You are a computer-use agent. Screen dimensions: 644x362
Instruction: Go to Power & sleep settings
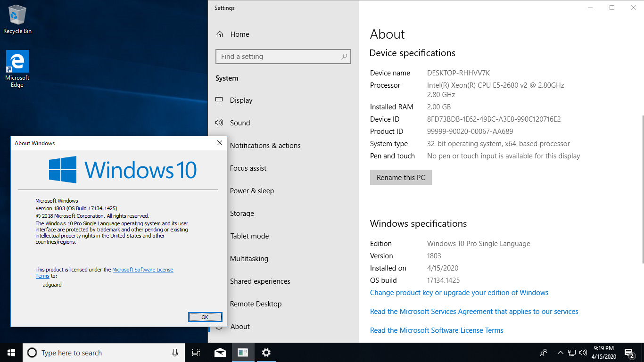[252, 191]
